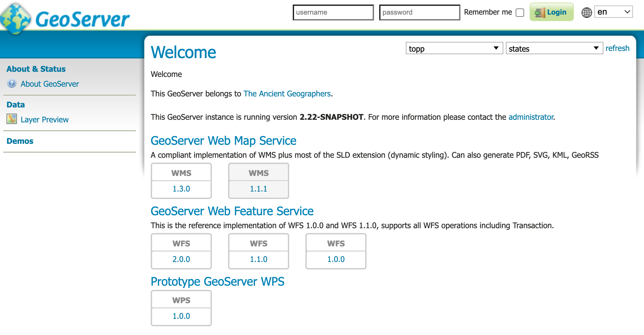Image resolution: width=644 pixels, height=335 pixels.
Task: Click the large Welcome page title
Action: point(183,52)
